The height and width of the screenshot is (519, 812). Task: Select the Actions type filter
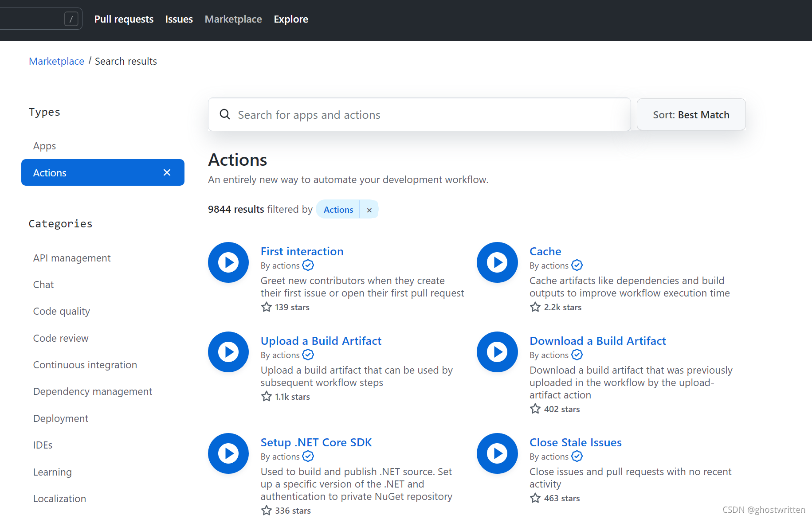(x=103, y=172)
